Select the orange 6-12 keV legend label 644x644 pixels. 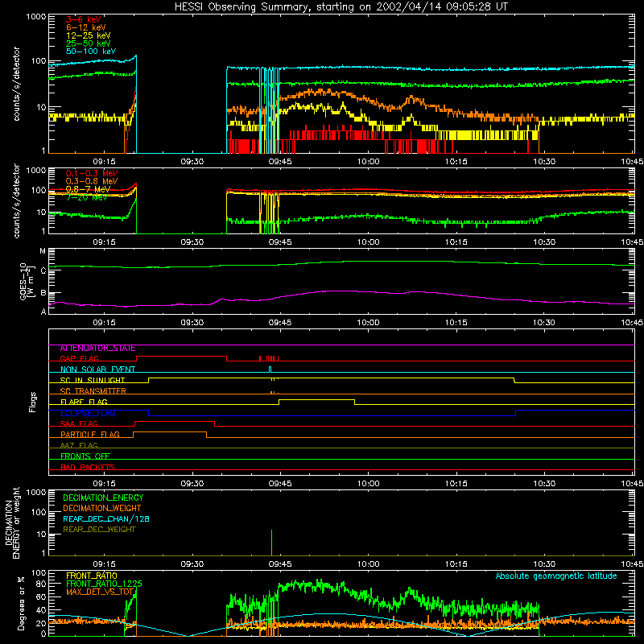pyautogui.click(x=86, y=27)
